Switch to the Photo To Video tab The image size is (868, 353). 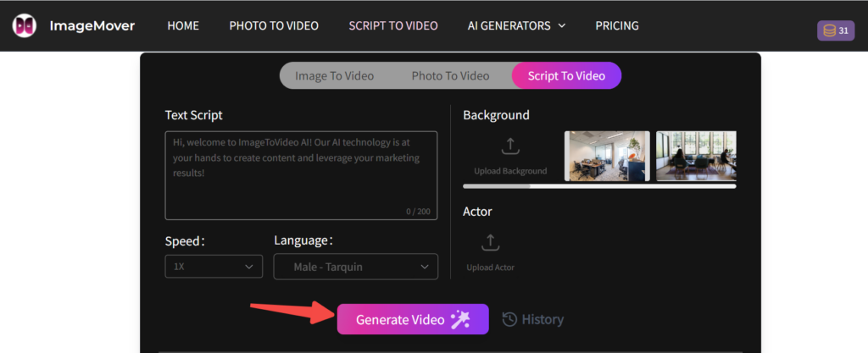pyautogui.click(x=450, y=75)
